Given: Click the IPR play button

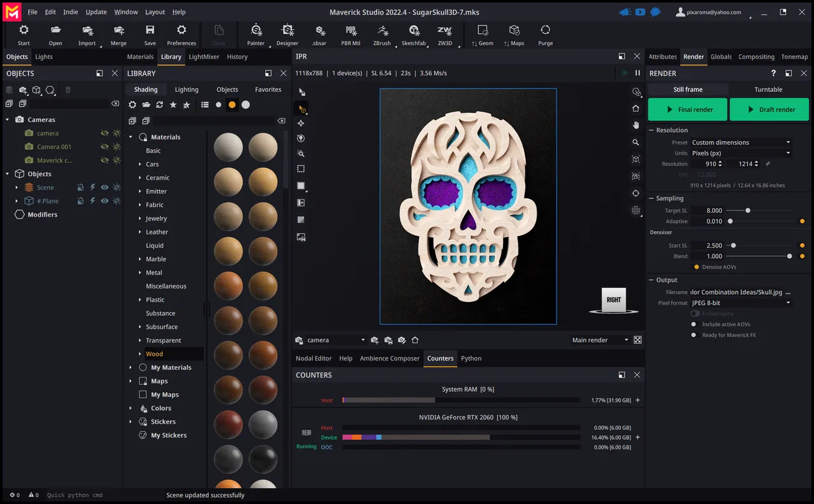Looking at the screenshot, I should pos(625,73).
